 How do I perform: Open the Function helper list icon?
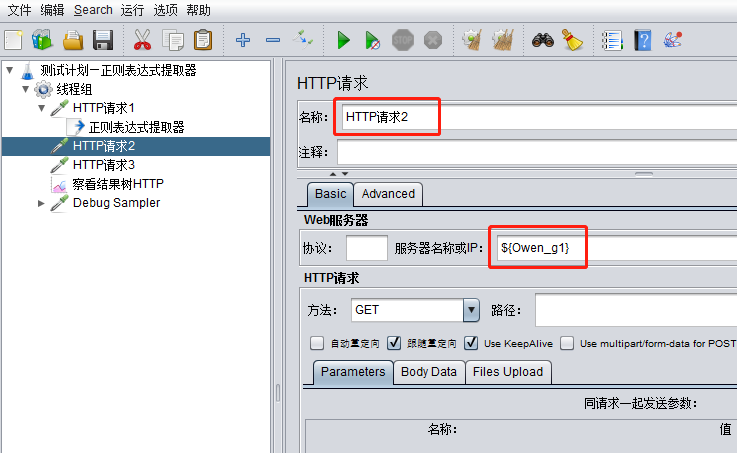click(x=612, y=40)
